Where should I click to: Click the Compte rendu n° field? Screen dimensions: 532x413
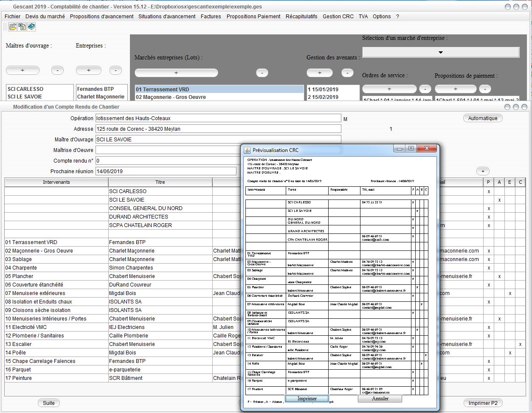point(168,161)
